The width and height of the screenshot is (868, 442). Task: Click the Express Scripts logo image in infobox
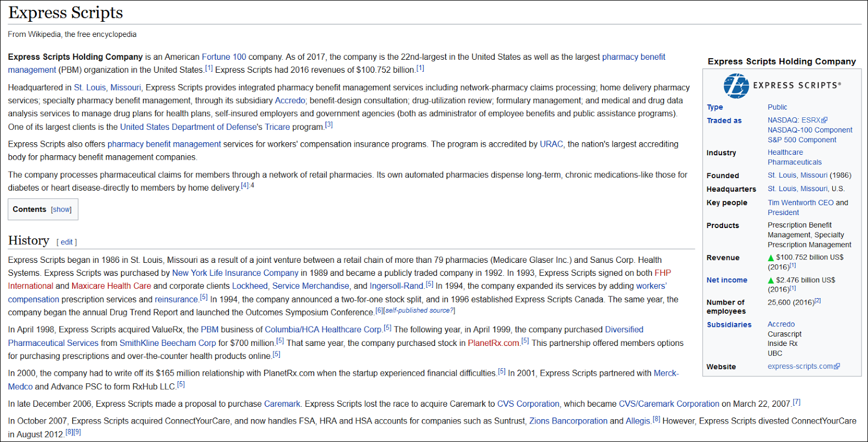[x=782, y=86]
